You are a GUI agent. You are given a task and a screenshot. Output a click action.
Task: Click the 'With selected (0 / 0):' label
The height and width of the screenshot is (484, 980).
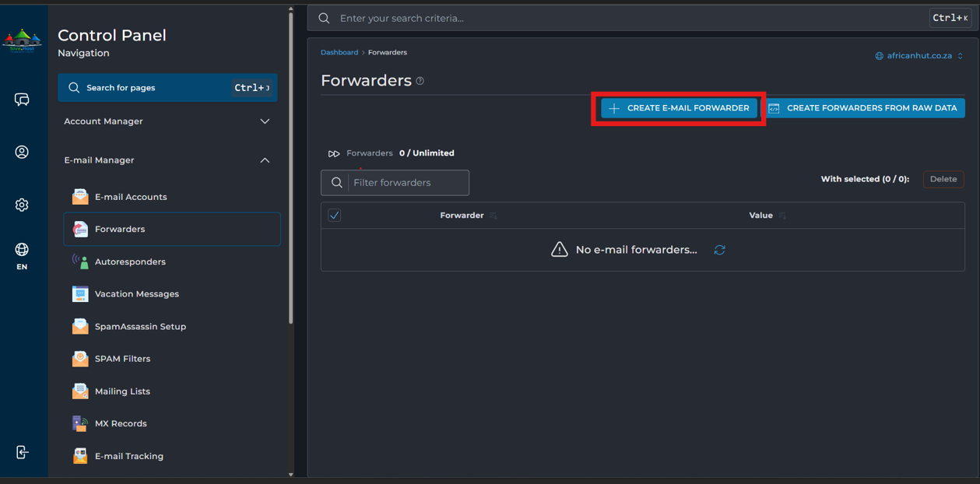click(x=865, y=179)
